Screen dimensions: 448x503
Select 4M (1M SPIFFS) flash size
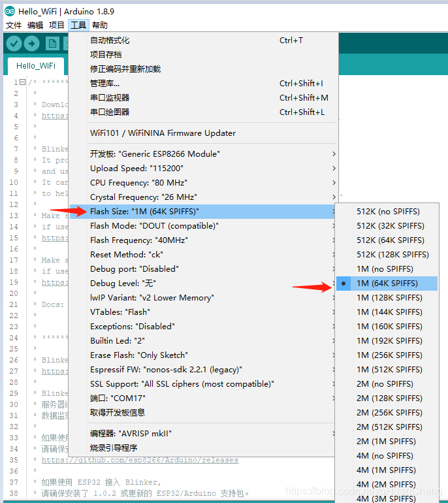pos(387,470)
